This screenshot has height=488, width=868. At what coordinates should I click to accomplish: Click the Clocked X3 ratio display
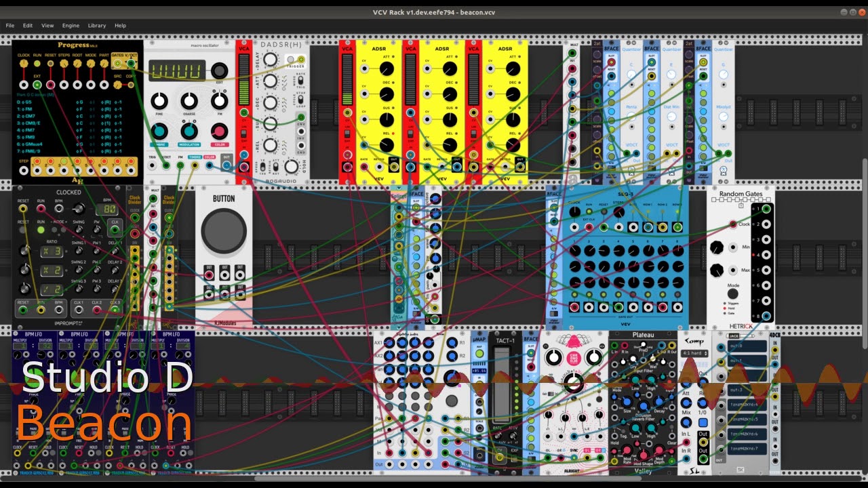pos(53,251)
